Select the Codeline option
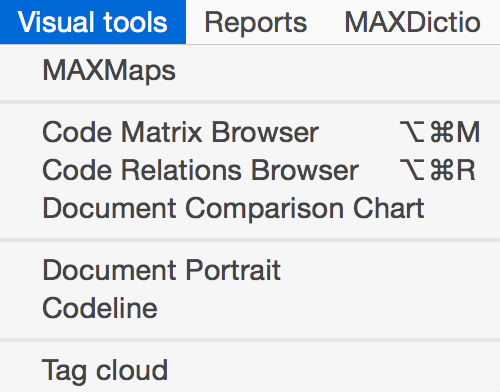The width and height of the screenshot is (500, 392). 250,308
